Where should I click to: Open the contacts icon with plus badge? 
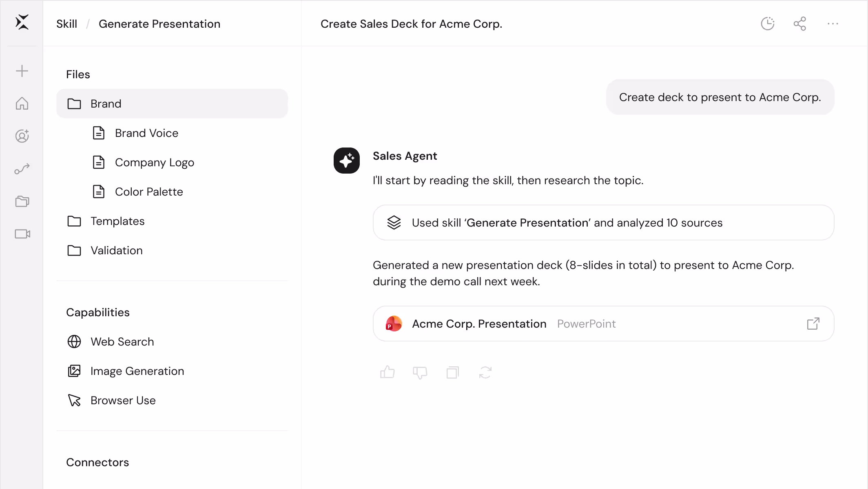coord(22,136)
